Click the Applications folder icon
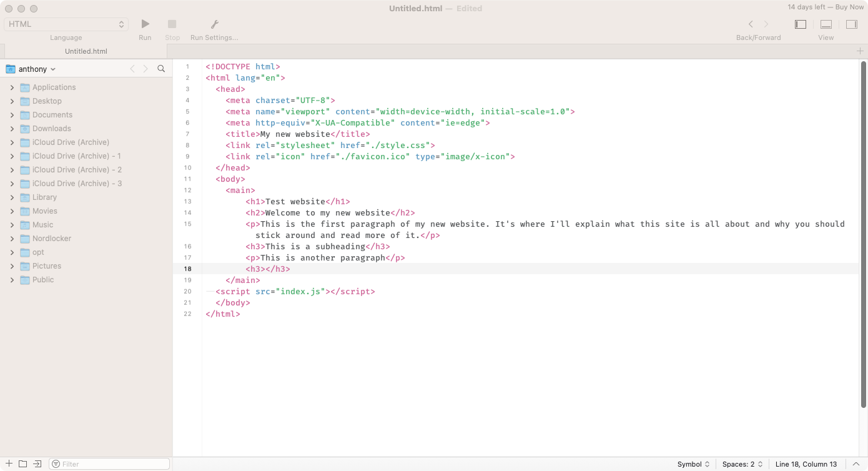868x471 pixels. coord(25,87)
